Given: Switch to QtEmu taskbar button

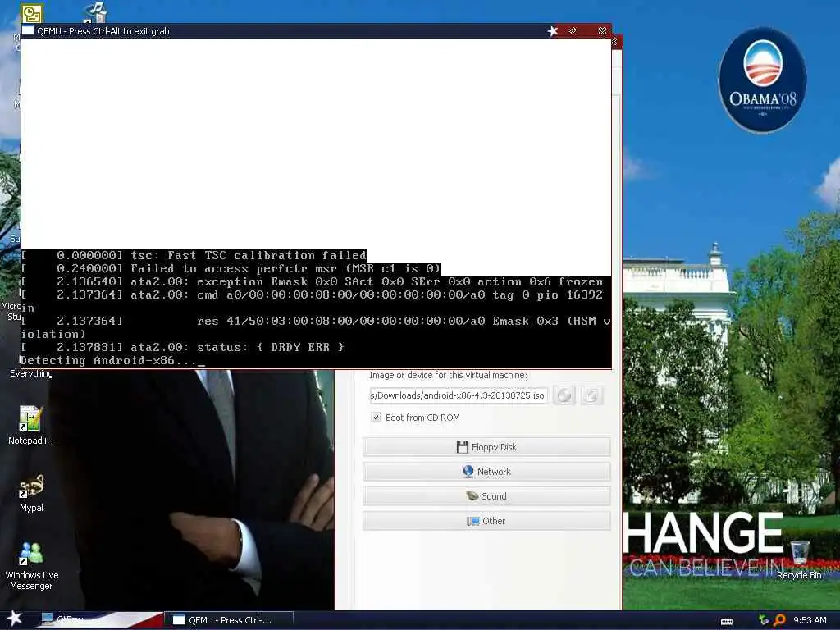Looking at the screenshot, I should (x=99, y=620).
